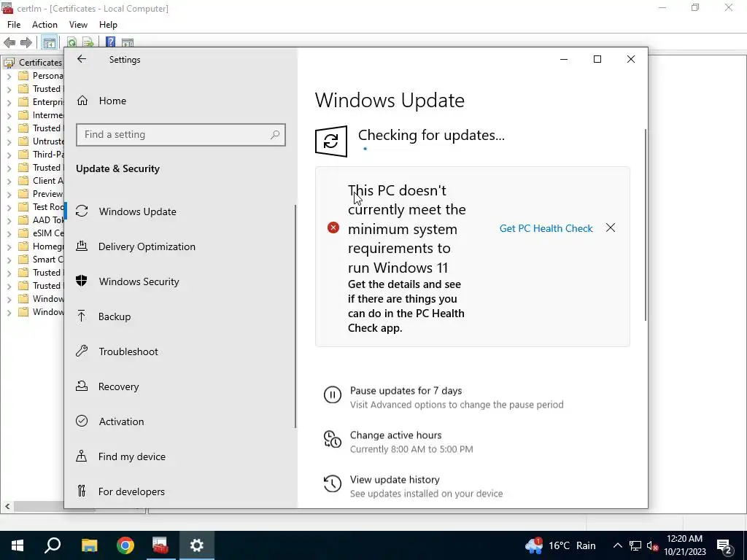Click the search magnifier in Find a setting
The height and width of the screenshot is (560, 747).
pos(275,135)
